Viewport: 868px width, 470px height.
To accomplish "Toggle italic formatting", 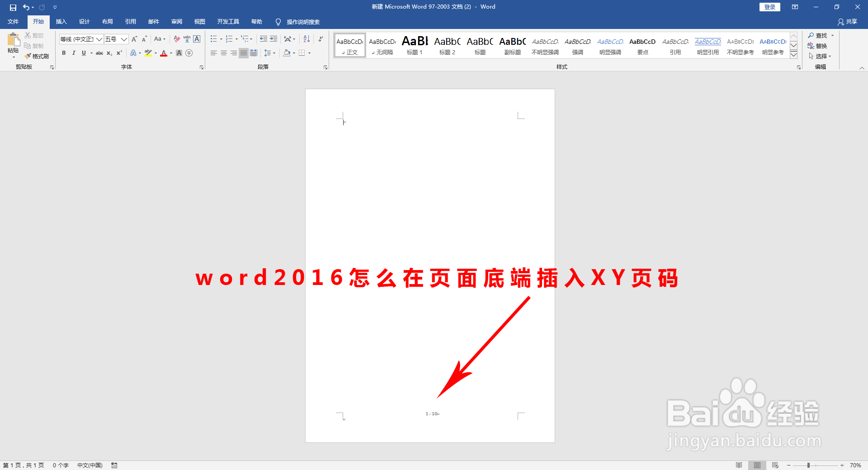I will pos(74,53).
